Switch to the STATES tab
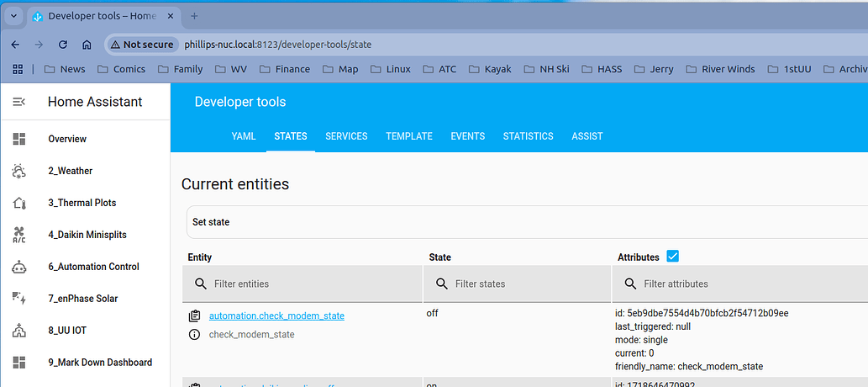Screen dimensions: 868x387 coord(291,135)
